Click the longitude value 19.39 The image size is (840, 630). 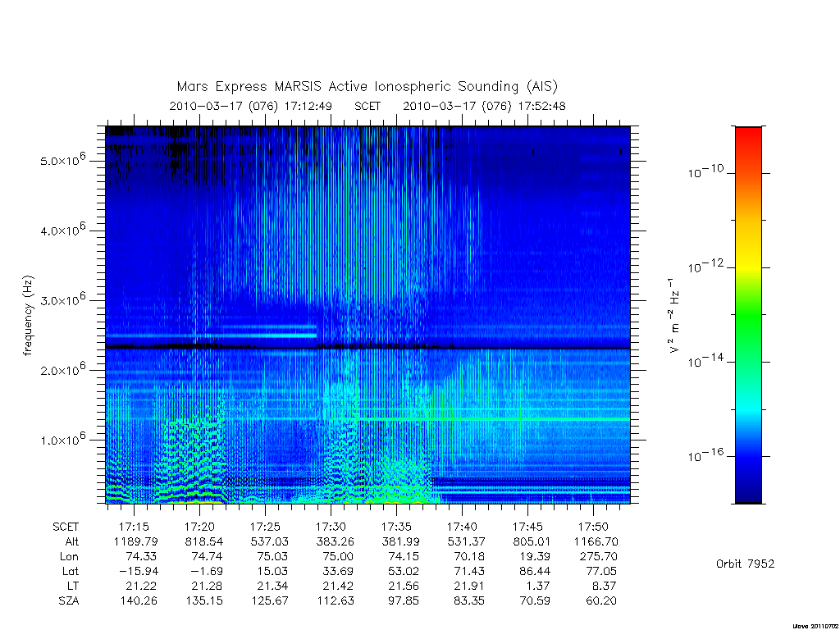click(535, 557)
